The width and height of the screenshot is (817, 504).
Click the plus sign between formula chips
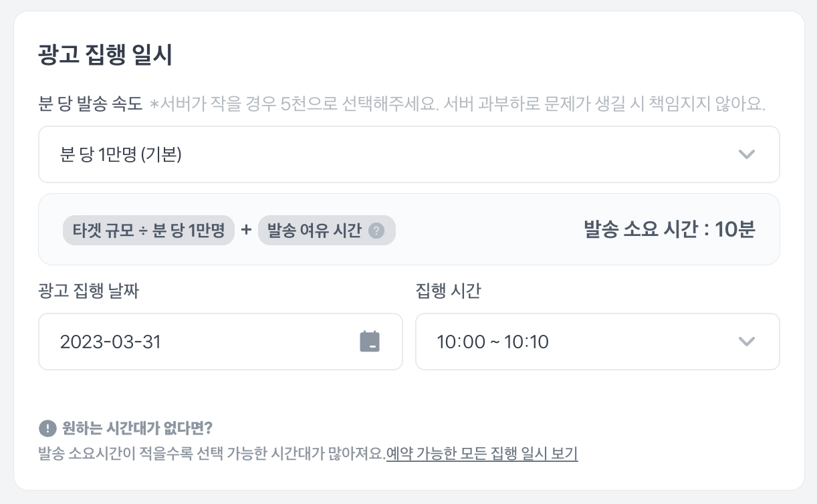246,230
